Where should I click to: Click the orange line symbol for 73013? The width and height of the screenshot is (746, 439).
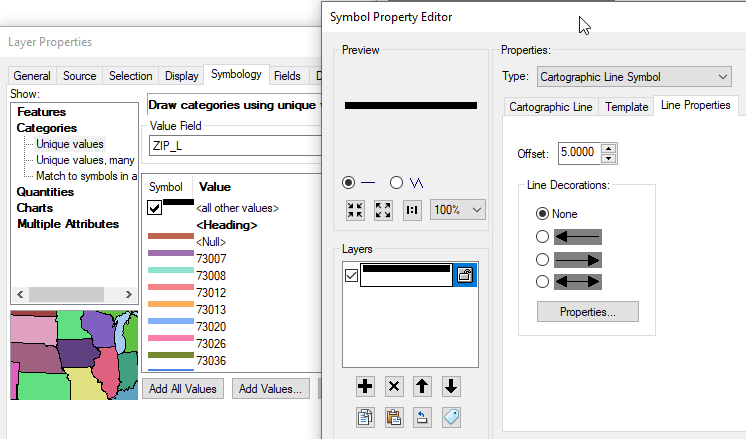point(171,304)
